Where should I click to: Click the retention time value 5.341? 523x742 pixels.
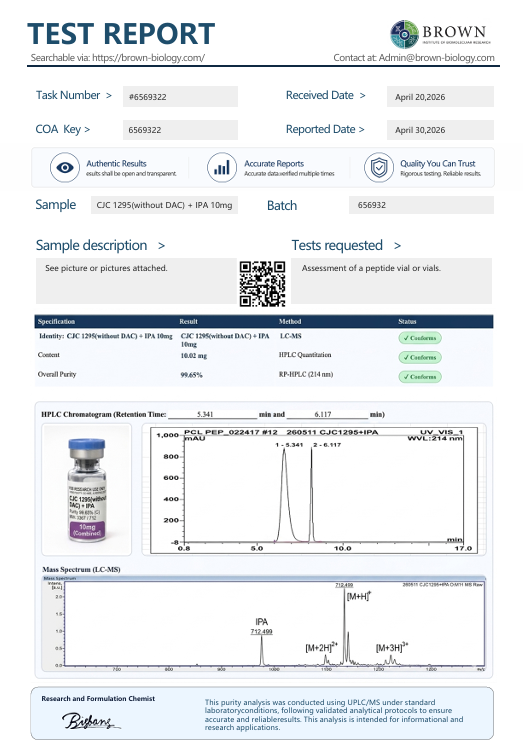[x=205, y=414]
